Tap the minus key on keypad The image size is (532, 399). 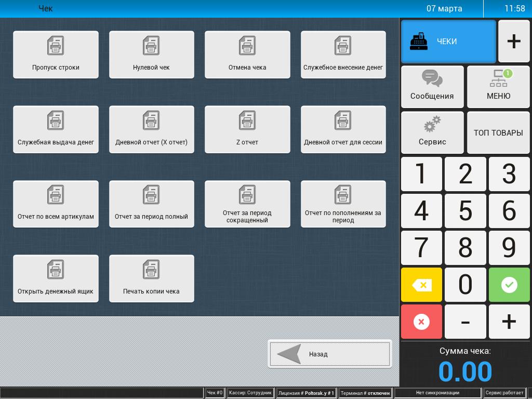pyautogui.click(x=465, y=321)
